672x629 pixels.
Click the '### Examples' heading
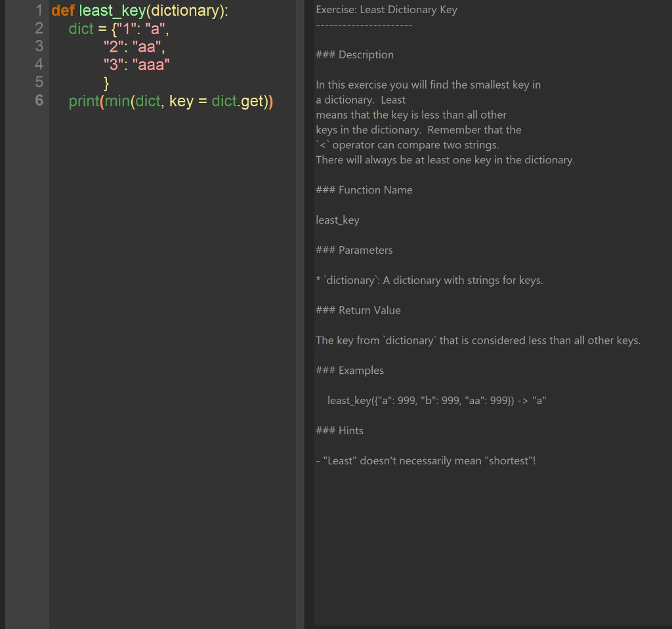click(350, 370)
